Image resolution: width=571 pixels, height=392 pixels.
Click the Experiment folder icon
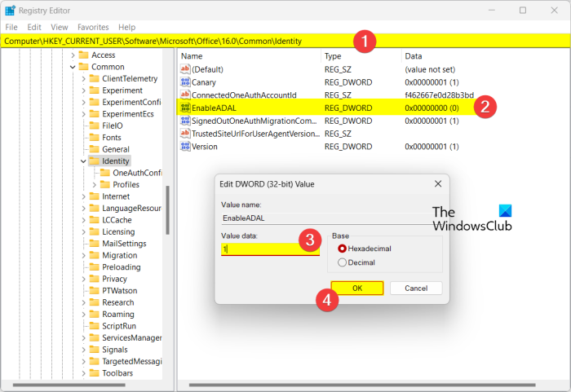coord(95,90)
